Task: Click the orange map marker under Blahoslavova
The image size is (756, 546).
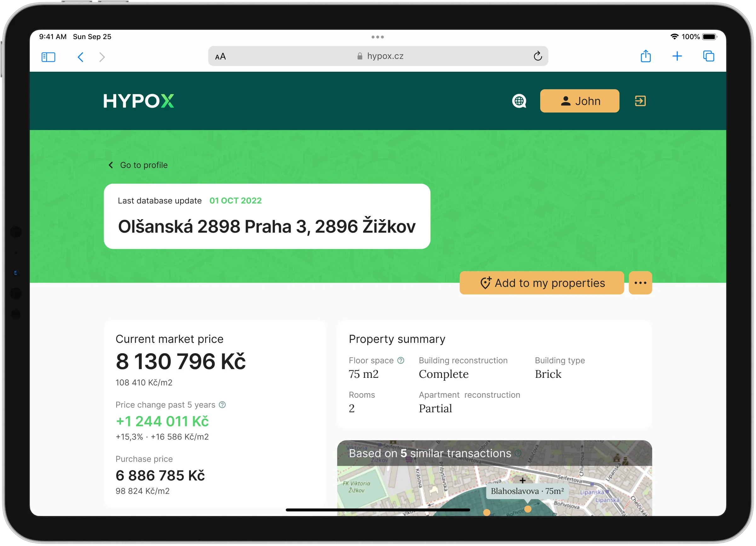Action: coord(528,509)
